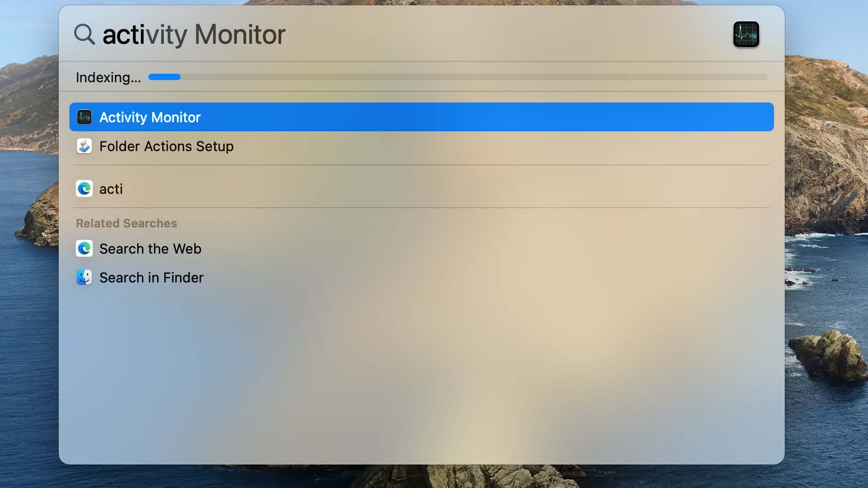
Task: Choose the acti web suggestion
Action: pyautogui.click(x=422, y=188)
